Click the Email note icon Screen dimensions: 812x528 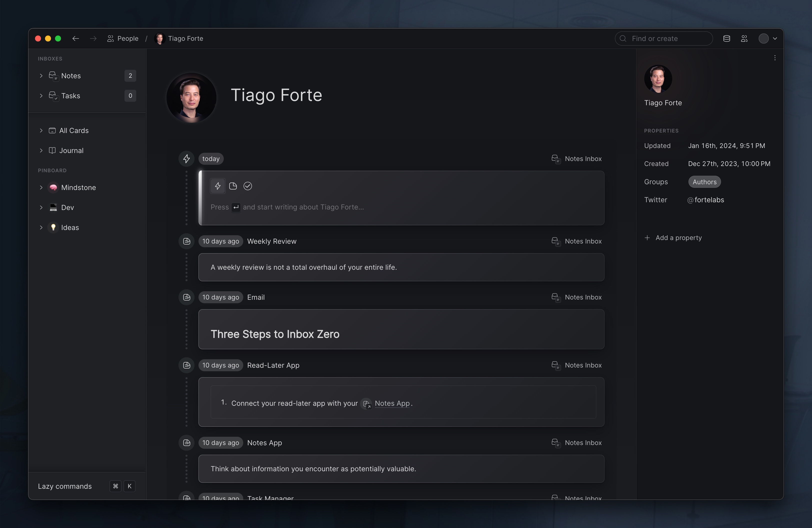point(186,297)
